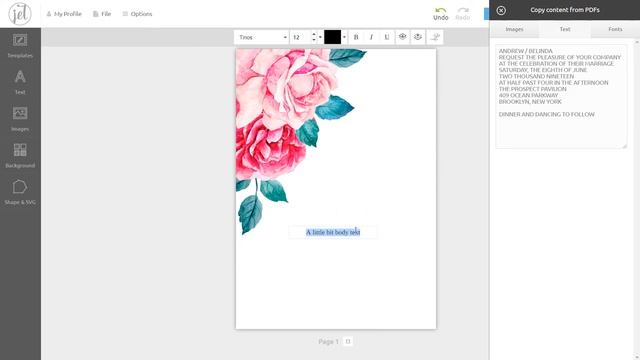The image size is (640, 360).
Task: Select the Text tool in sidebar
Action: pyautogui.click(x=20, y=83)
